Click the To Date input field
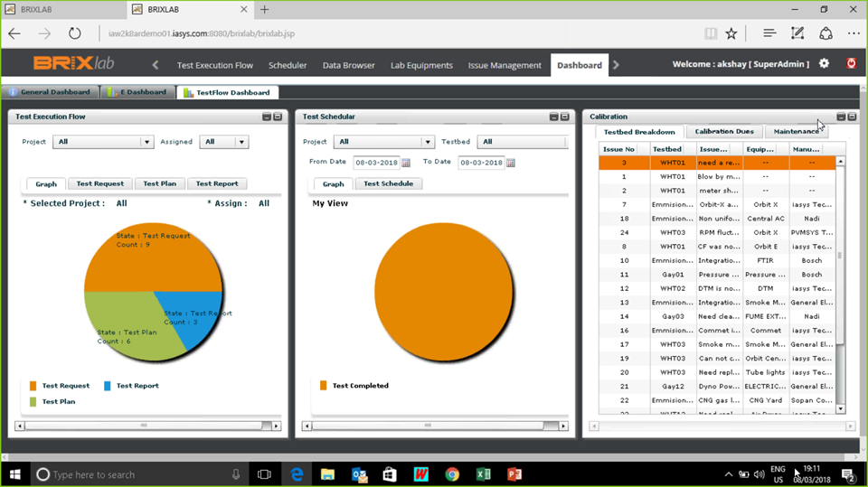Screen dimensions: 868x487 click(x=481, y=163)
